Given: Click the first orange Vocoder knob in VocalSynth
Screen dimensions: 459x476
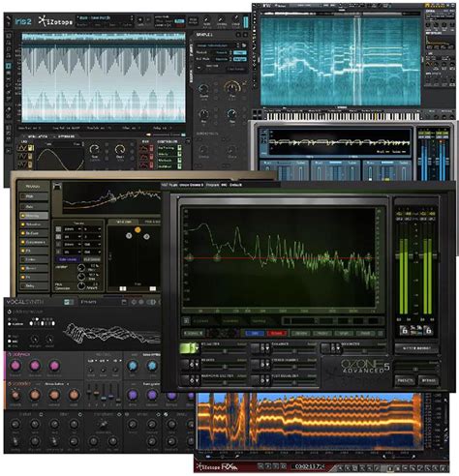Looking at the screenshot, I should tap(15, 395).
